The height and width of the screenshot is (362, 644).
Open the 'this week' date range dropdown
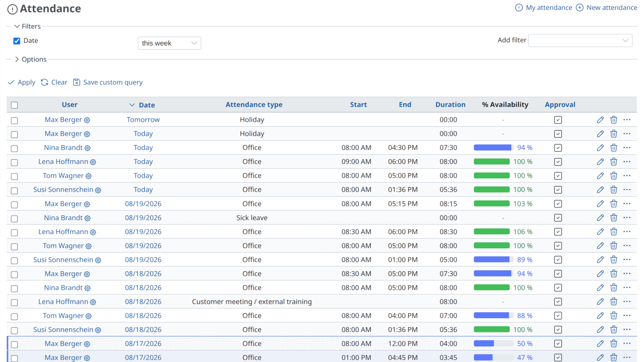coord(169,43)
